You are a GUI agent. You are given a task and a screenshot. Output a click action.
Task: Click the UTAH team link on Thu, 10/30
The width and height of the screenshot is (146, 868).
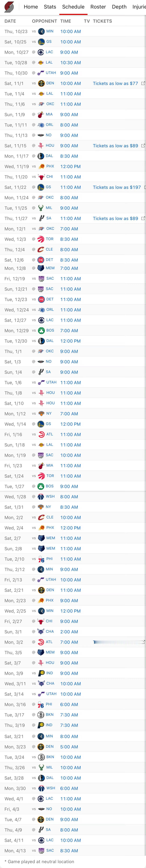(51, 73)
